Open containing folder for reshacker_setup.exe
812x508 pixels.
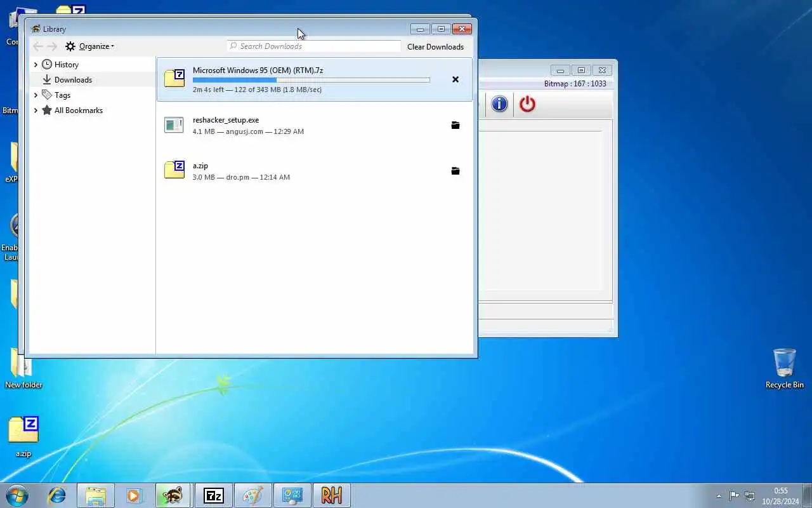(x=455, y=125)
